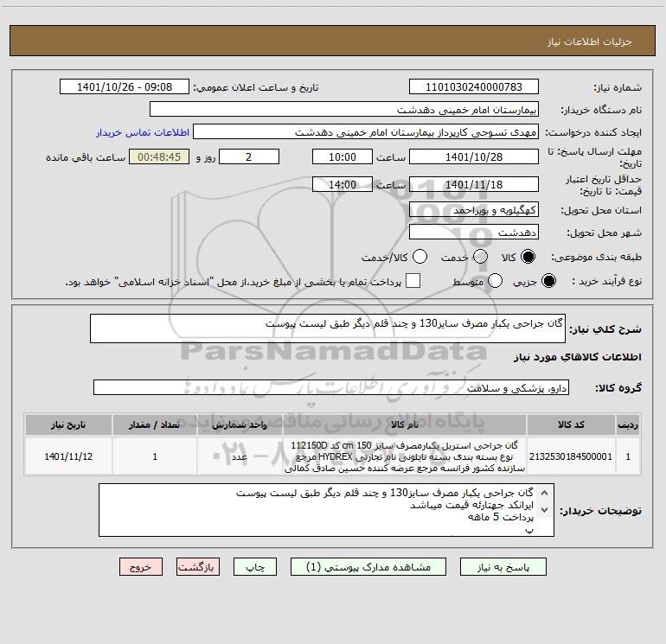
Task: Click the buyer organization name field
Action: pyautogui.click(x=344, y=109)
